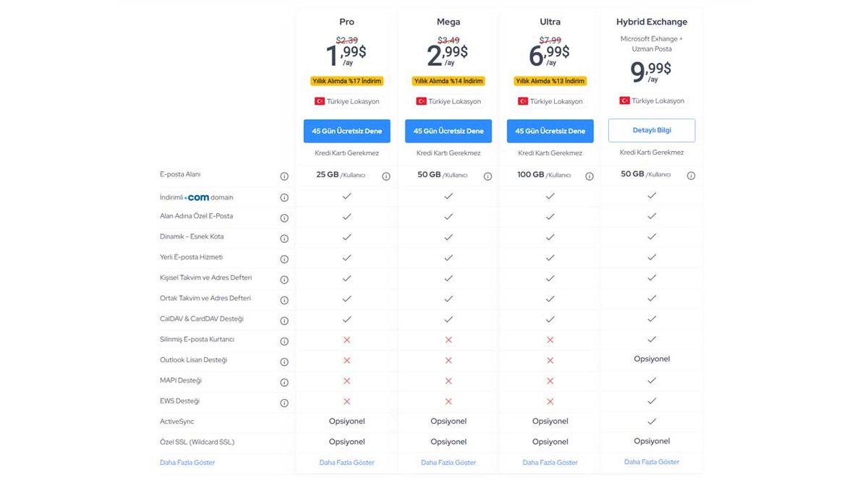Click info icon beside Ultra 100 GB storage
Image resolution: width=868 pixels, height=488 pixels.
pos(590,176)
